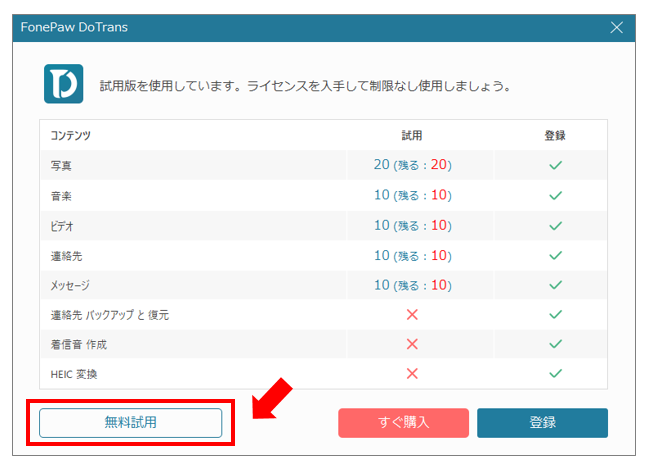649x465 pixels.
Task: Click the メッセージ row label
Action: tap(70, 285)
